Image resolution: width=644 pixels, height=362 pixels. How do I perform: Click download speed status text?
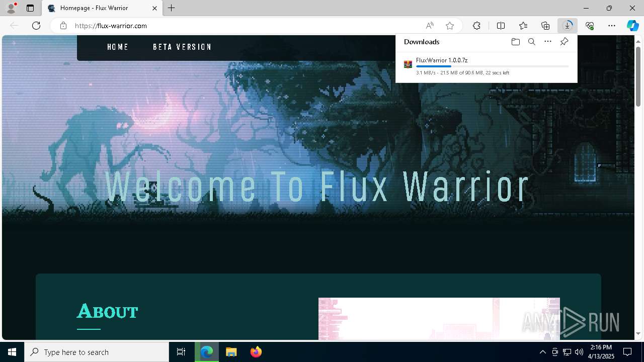[x=462, y=73]
